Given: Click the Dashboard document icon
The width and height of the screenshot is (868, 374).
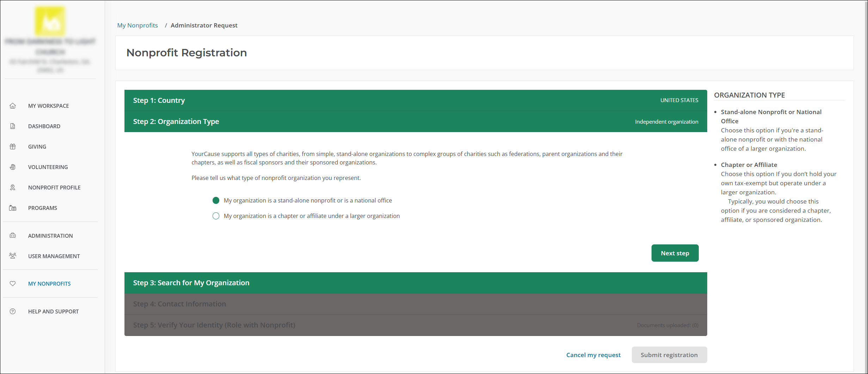Looking at the screenshot, I should pyautogui.click(x=13, y=126).
